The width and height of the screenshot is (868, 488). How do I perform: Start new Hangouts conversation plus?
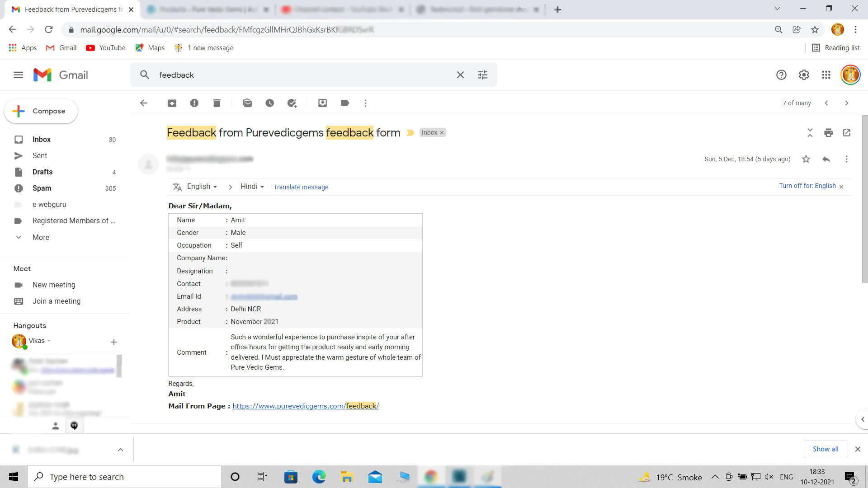(x=114, y=342)
